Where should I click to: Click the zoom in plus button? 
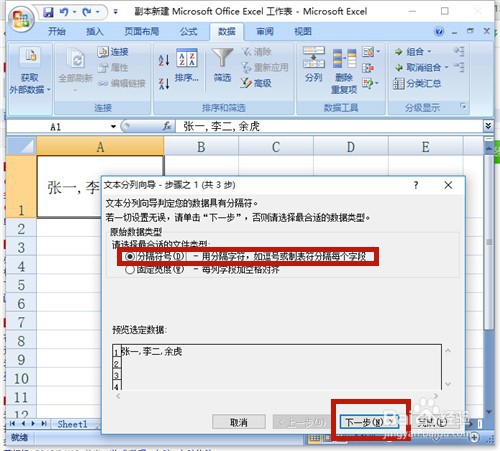tap(475, 437)
